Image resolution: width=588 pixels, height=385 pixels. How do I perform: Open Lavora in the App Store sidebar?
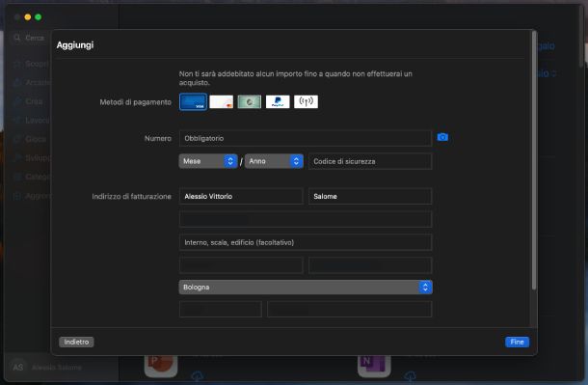tap(32, 120)
